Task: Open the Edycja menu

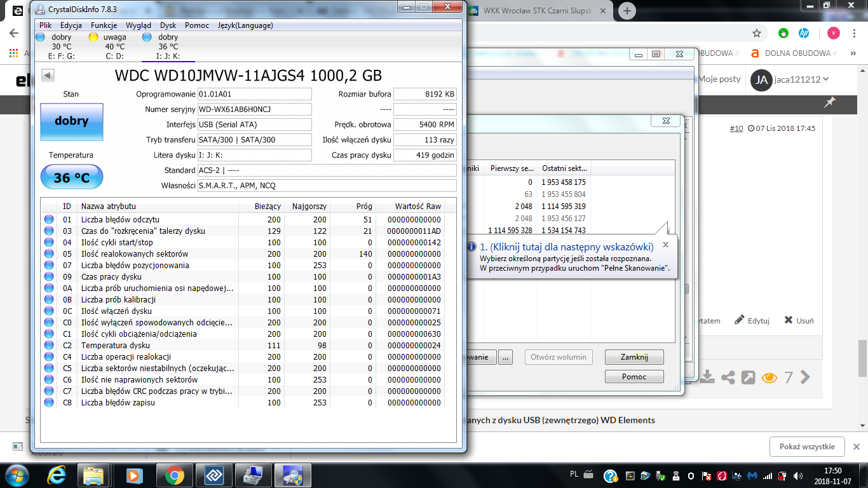Action: 71,25
